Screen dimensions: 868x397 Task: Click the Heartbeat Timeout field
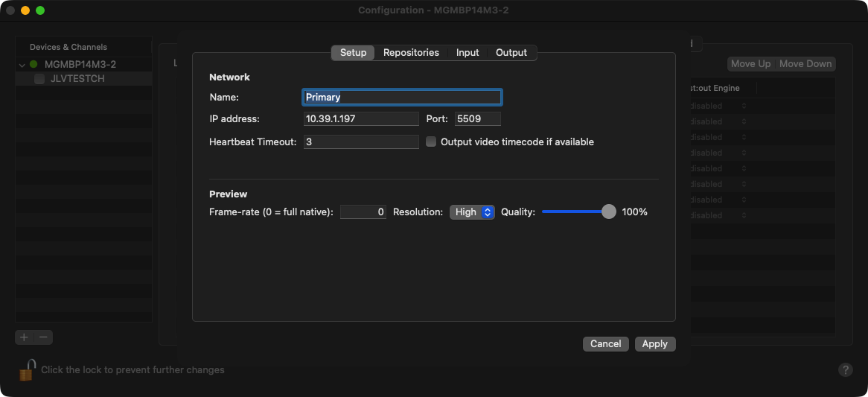361,142
